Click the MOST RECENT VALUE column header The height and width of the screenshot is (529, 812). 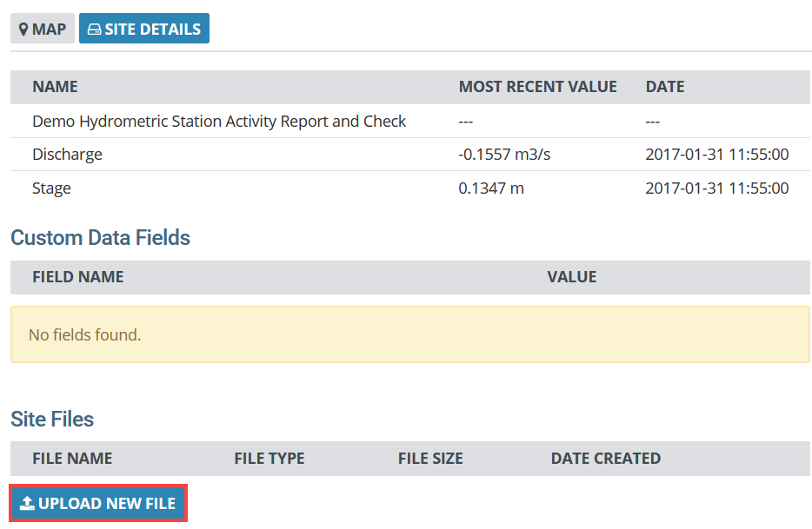[537, 87]
